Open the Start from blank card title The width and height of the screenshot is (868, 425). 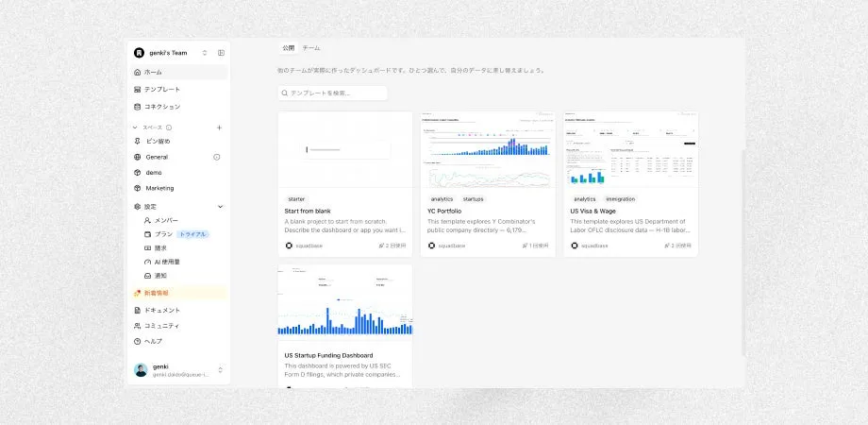308,212
